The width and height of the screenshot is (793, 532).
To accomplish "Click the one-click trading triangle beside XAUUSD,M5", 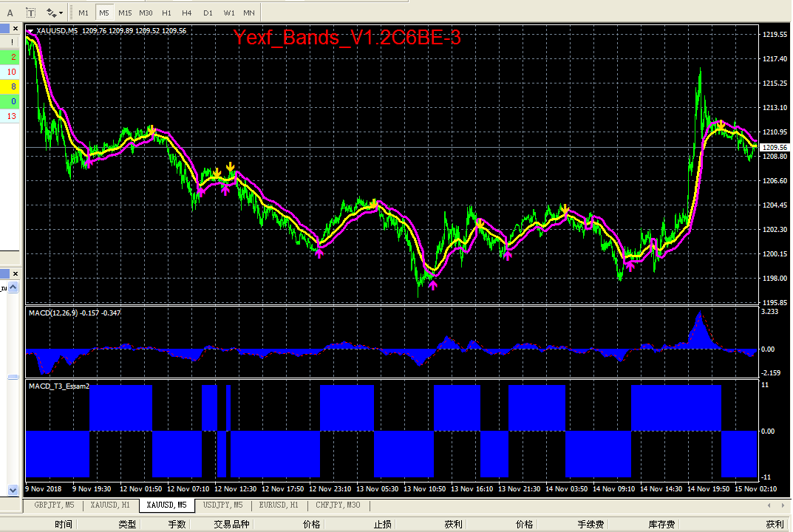I will (31, 31).
